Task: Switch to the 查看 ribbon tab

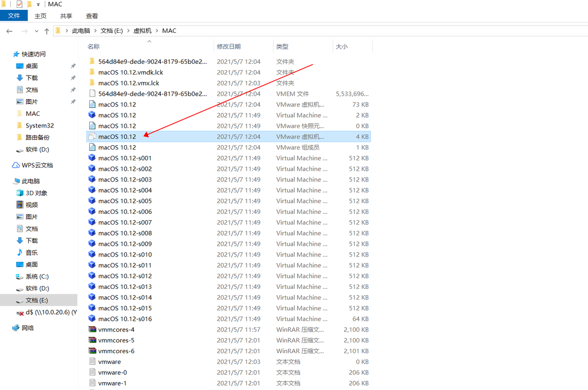Action: 92,16
